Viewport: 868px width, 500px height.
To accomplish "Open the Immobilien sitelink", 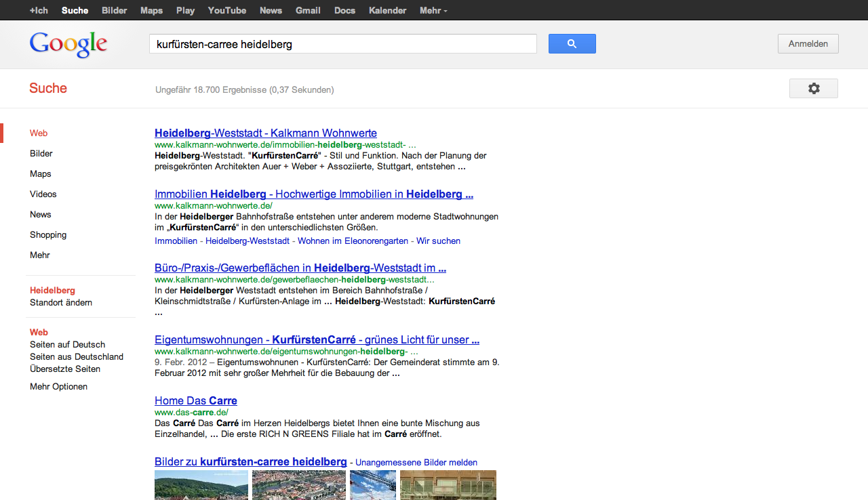I will point(176,241).
